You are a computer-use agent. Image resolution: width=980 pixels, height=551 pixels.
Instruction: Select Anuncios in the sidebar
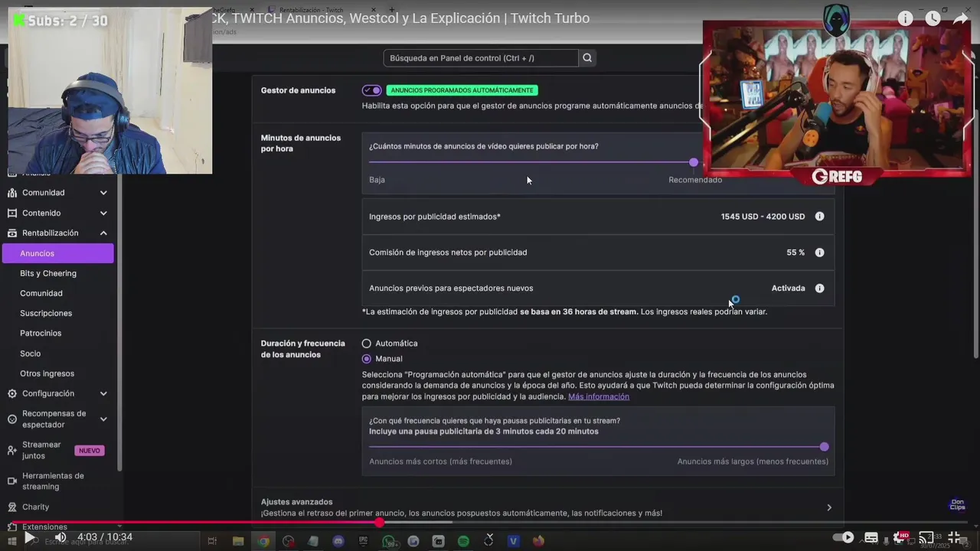(58, 253)
